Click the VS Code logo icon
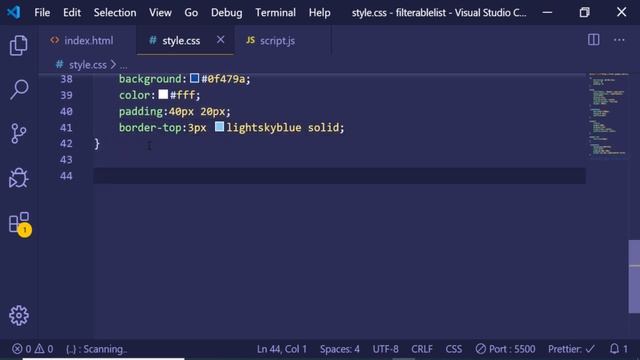 13,12
